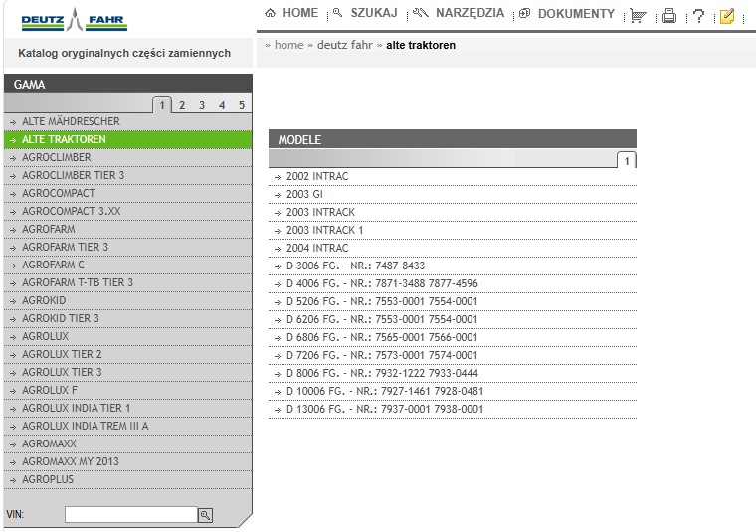Open AGROLUX TIER 3 range

127,372
